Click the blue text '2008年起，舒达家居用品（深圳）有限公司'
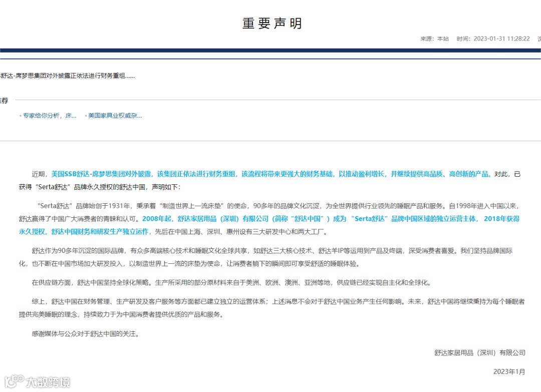 coord(205,219)
